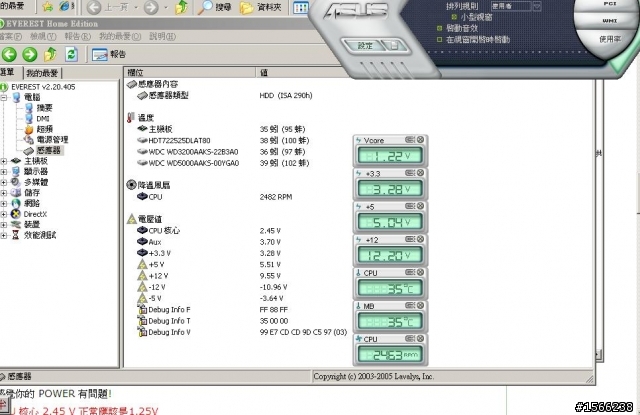Image resolution: width=640 pixels, height=415 pixels.
Task: Close the +12 voltage widget
Action: (x=420, y=239)
